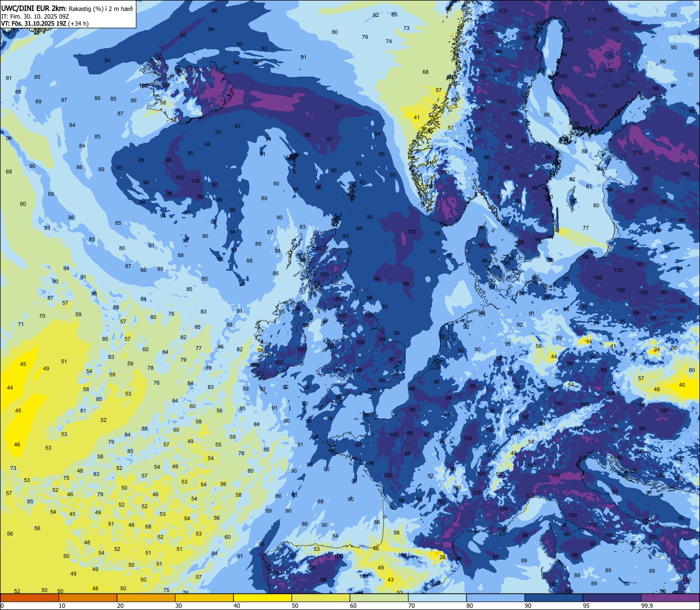Screen dimensions: 700x610
Task: Click the value 41 over western Norway
Action: point(417,118)
